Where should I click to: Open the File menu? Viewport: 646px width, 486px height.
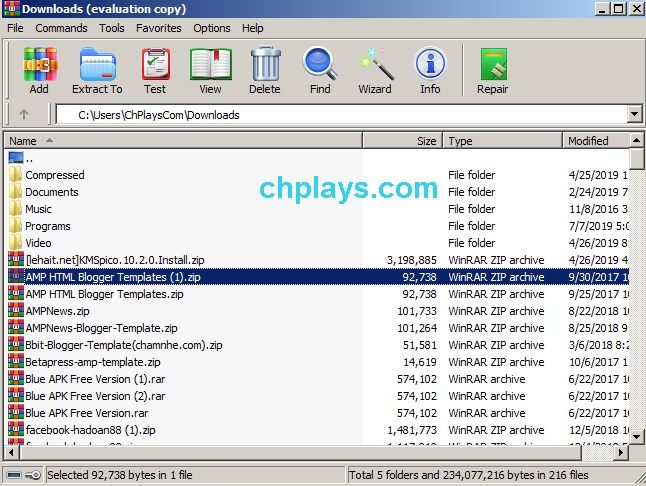[x=15, y=28]
